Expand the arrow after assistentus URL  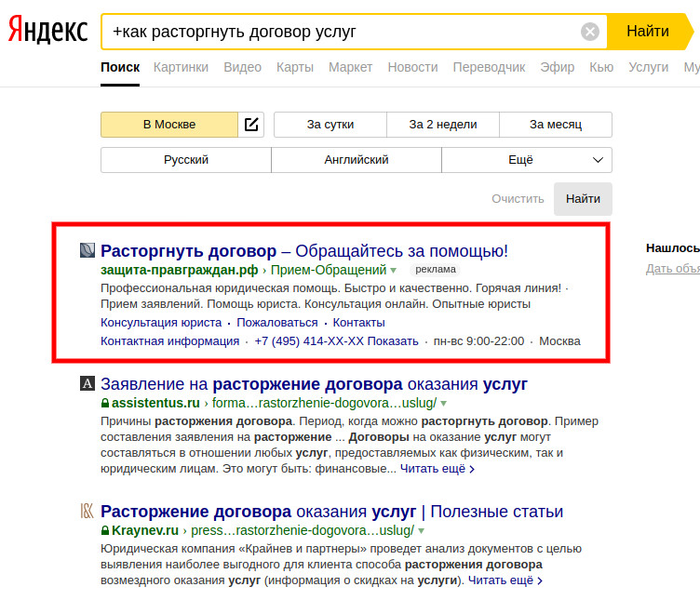point(443,404)
